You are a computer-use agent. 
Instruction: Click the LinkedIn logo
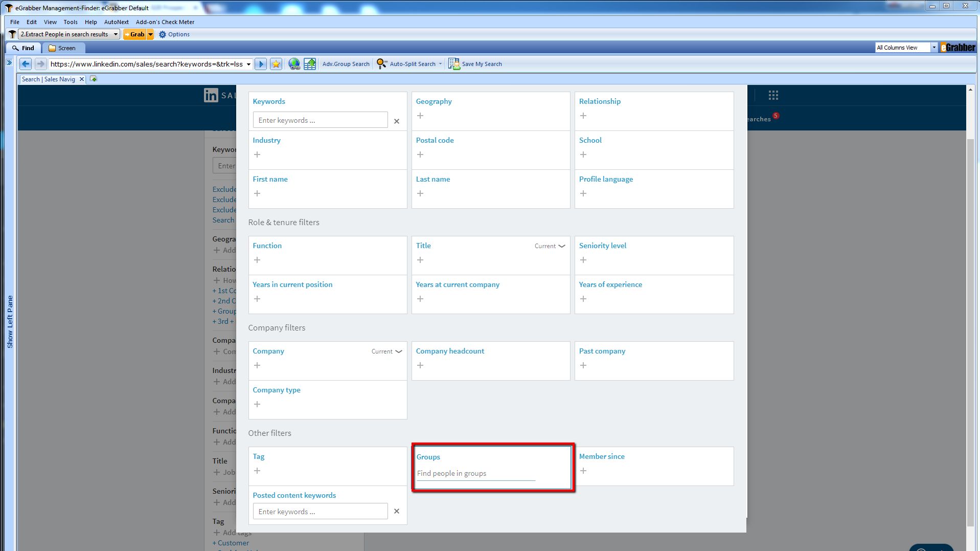211,95
